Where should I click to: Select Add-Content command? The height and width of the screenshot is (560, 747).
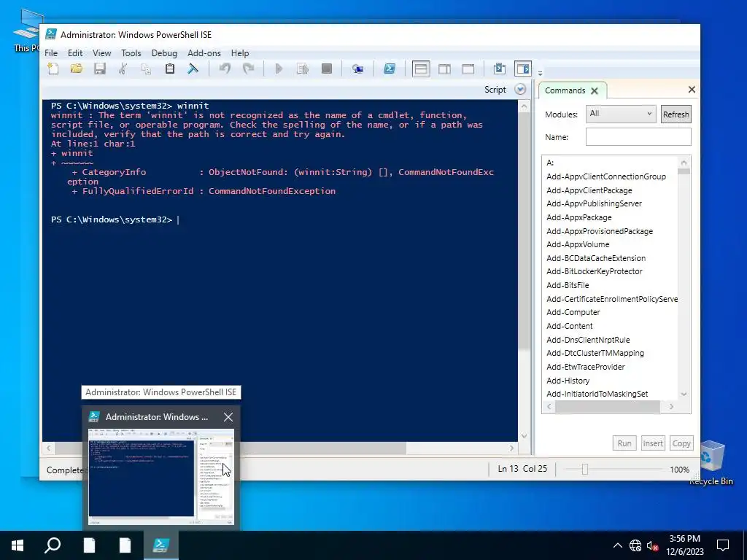(569, 326)
